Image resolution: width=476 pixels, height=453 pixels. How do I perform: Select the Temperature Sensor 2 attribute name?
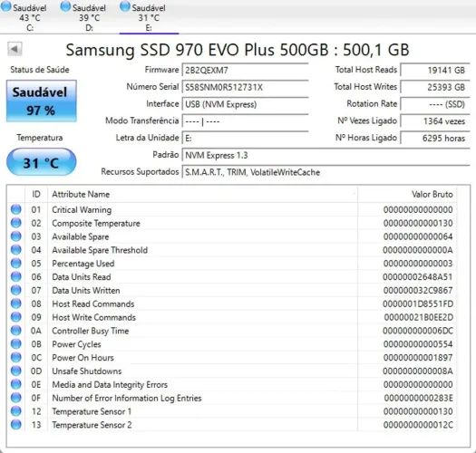point(92,425)
